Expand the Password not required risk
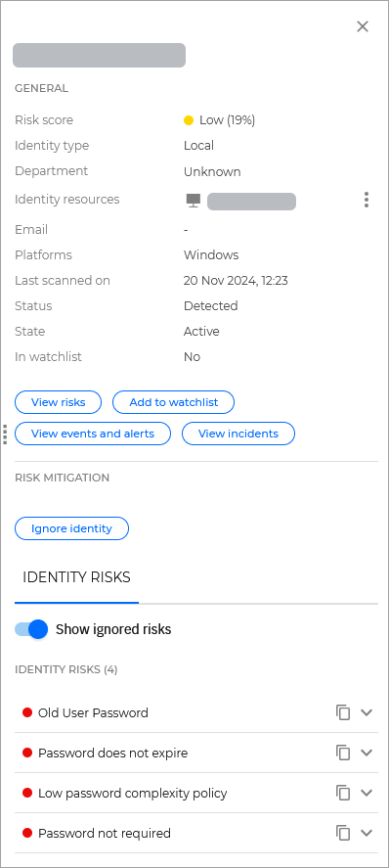389x868 pixels. tap(367, 833)
